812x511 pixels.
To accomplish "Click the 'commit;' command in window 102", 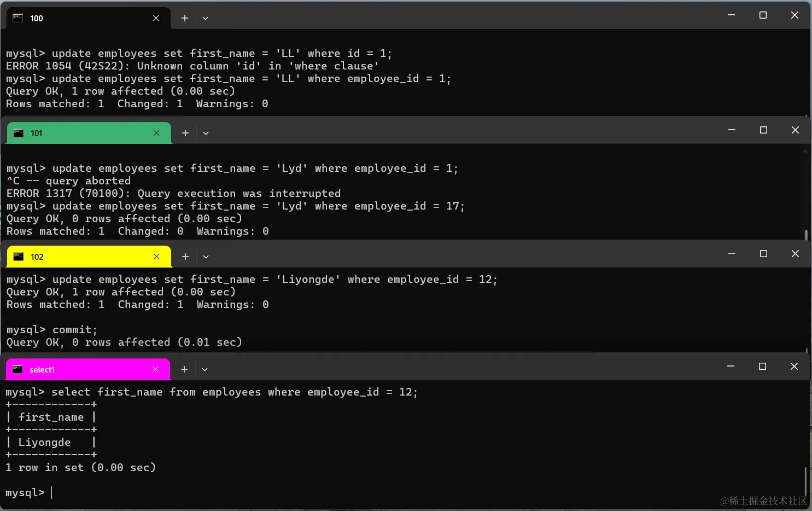I will [75, 329].
